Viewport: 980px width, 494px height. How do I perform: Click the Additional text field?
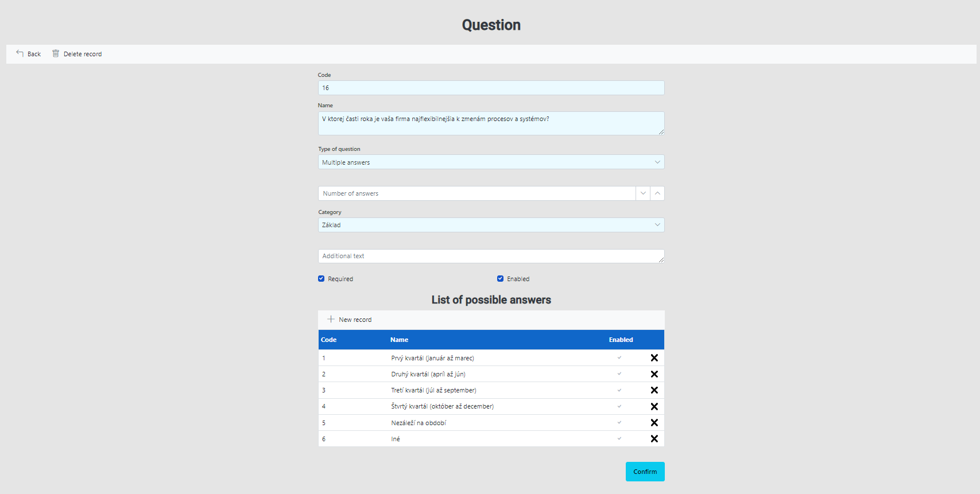tap(491, 256)
